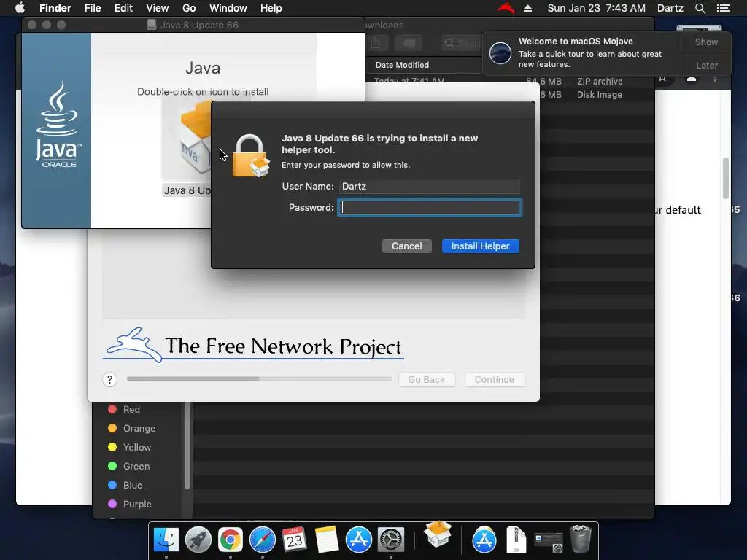The height and width of the screenshot is (560, 747).
Task: Click the date and time in the menu bar
Action: pyautogui.click(x=597, y=8)
